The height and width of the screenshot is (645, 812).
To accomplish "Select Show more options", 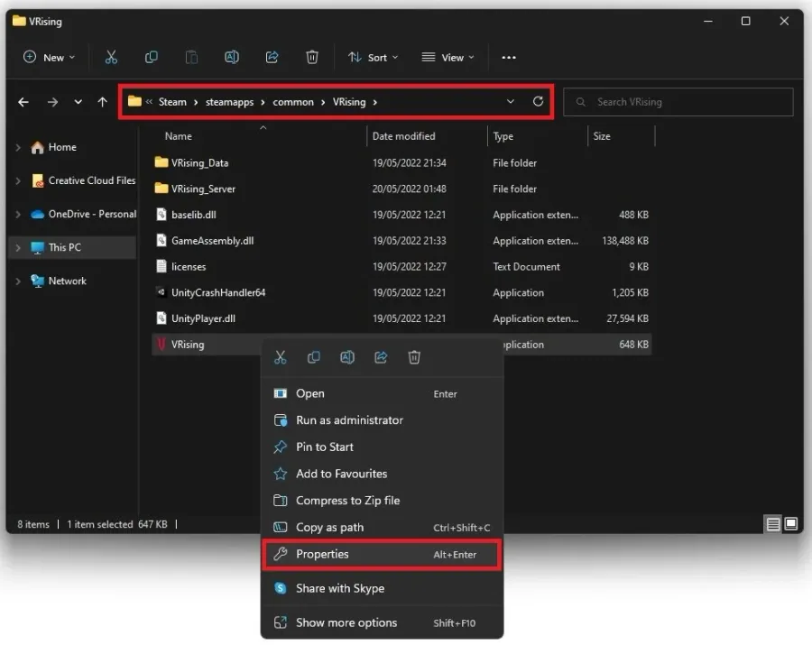I will tap(382, 622).
